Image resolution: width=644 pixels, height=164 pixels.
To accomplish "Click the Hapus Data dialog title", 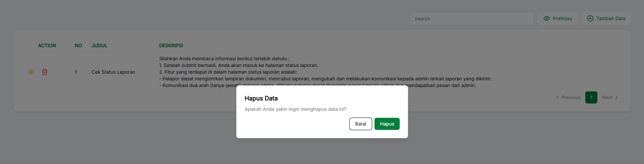I will pos(261,98).
